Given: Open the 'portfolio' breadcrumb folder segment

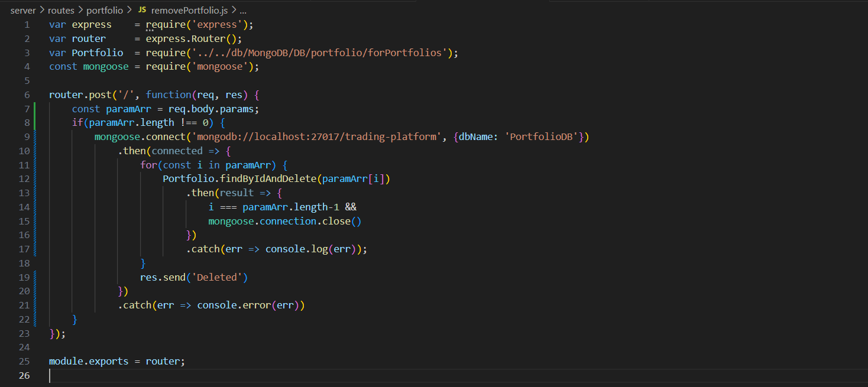Looking at the screenshot, I should click(105, 11).
